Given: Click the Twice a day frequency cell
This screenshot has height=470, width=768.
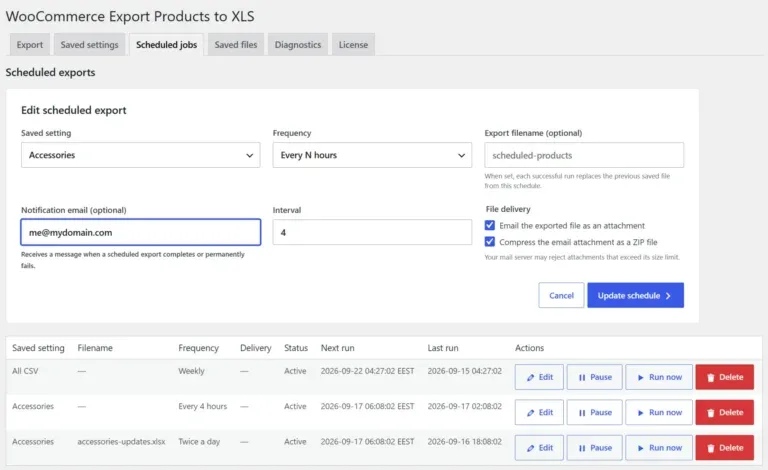Looking at the screenshot, I should click(x=199, y=442).
